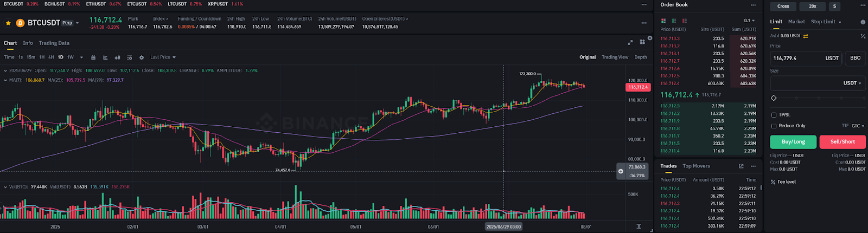Click the S position mode button
This screenshot has width=868, height=233.
[834, 6]
